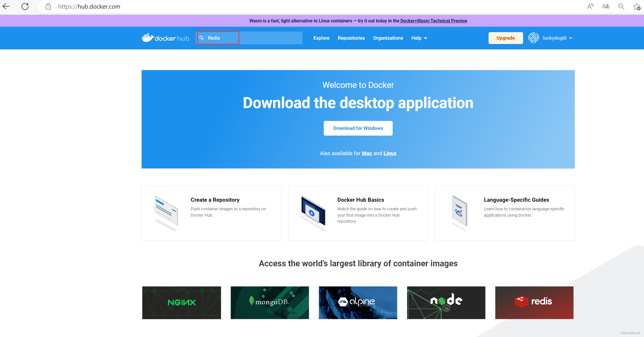Add page to favorites with the star icon
644x337 pixels.
click(637, 6)
